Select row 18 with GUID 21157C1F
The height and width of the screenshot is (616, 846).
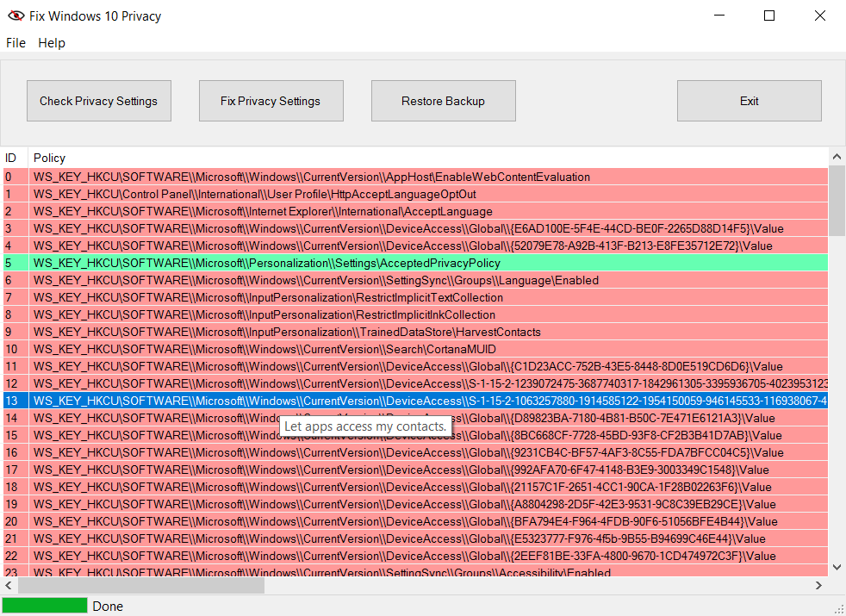click(415, 487)
